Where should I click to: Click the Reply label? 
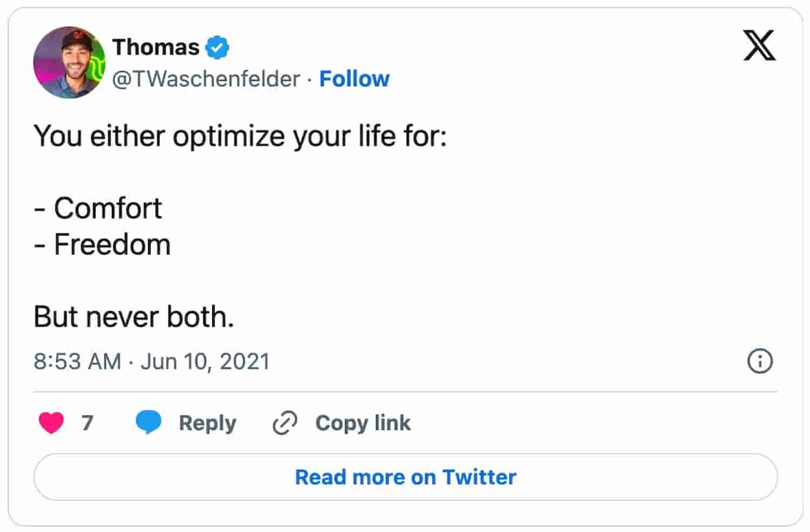(x=207, y=423)
